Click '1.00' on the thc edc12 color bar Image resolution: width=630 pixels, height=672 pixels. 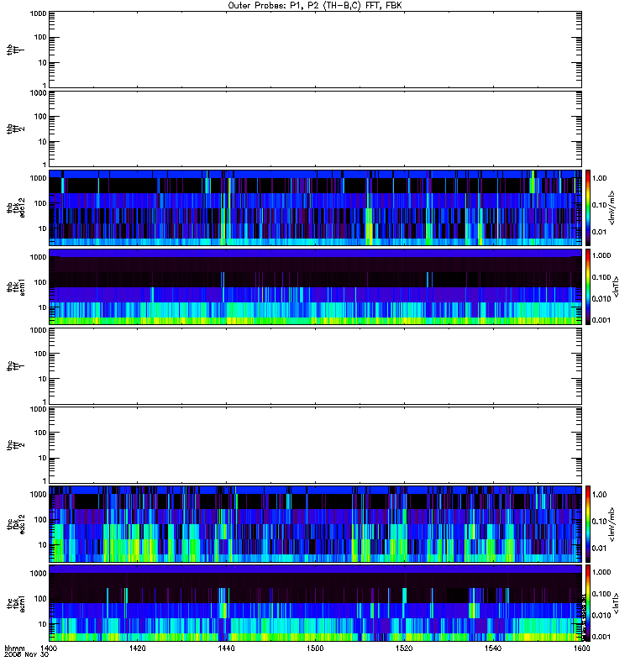(x=600, y=495)
